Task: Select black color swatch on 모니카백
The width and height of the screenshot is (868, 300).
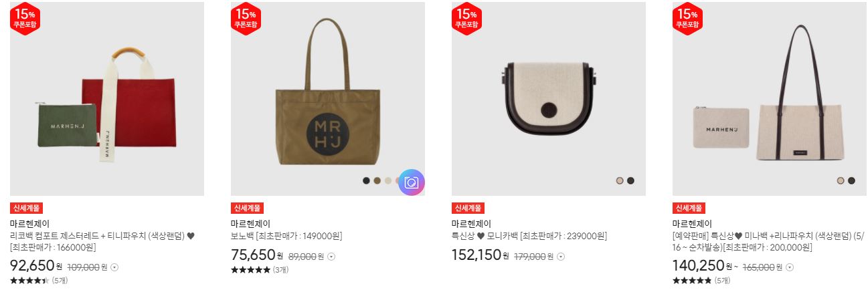Action: 630,180
